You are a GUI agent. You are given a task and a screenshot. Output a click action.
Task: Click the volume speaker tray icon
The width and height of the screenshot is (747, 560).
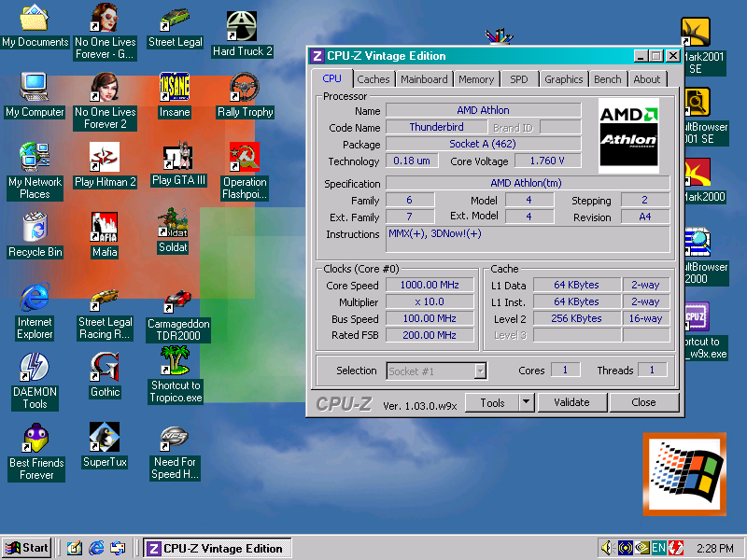608,548
